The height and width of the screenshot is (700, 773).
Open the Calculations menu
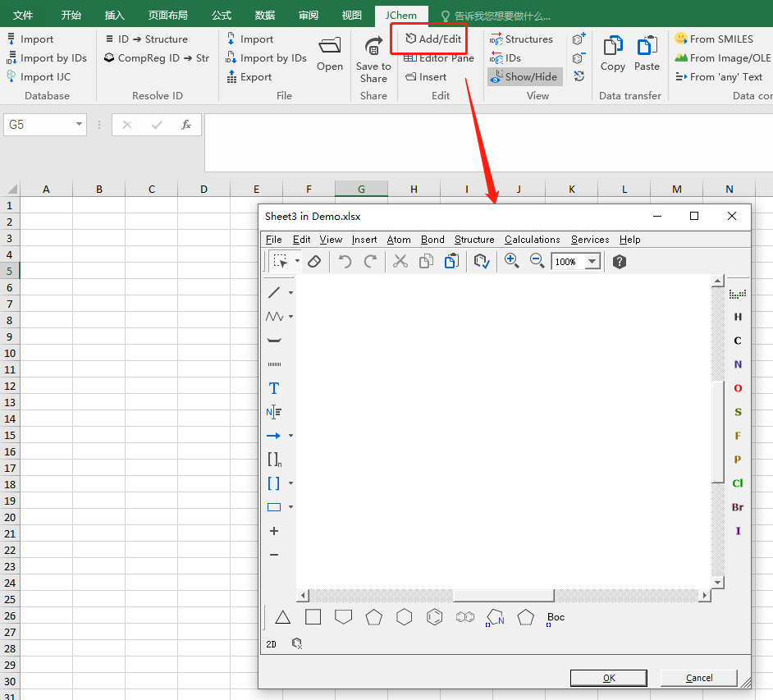click(x=532, y=240)
